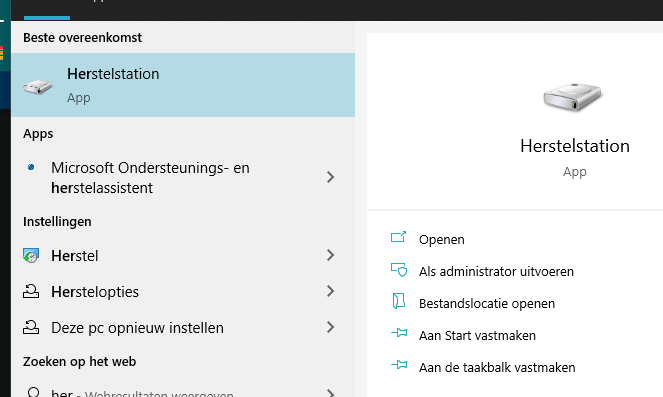663x397 pixels.
Task: Click the magnifier icon of web result
Action: coord(33,392)
